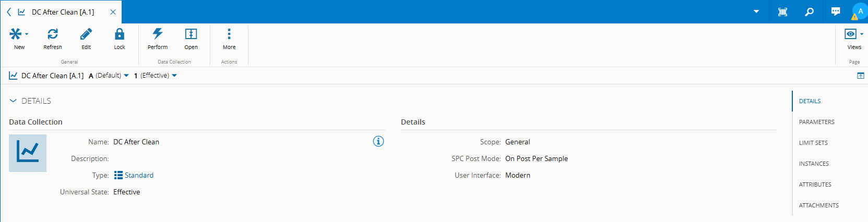Open the barcode scanner icon
The width and height of the screenshot is (868, 222).
[782, 11]
